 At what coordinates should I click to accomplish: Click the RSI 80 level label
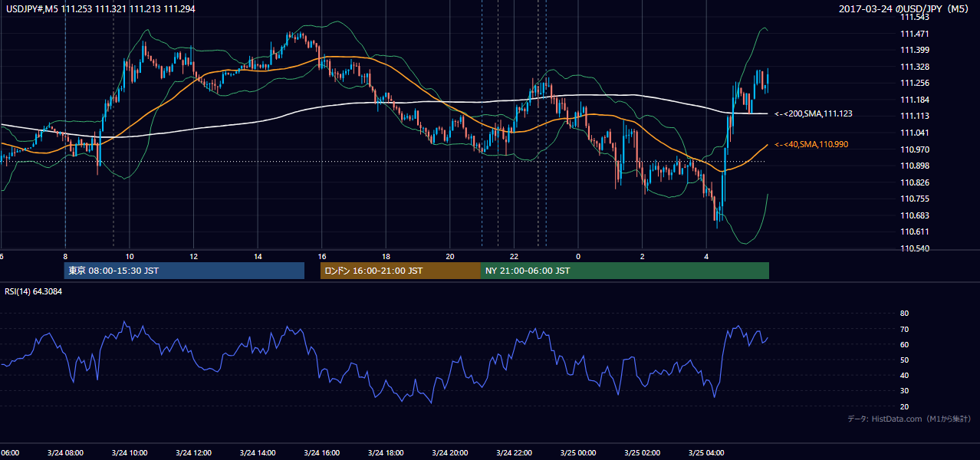click(x=905, y=314)
